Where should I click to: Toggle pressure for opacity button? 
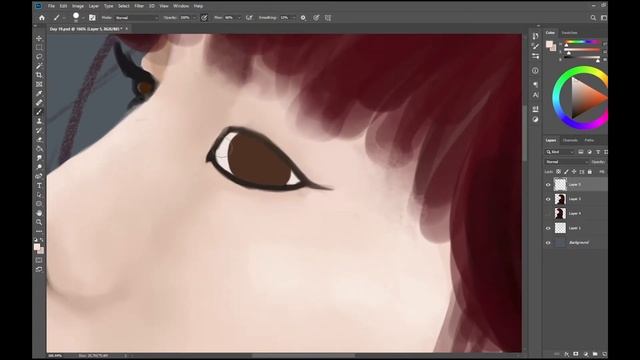click(x=204, y=18)
